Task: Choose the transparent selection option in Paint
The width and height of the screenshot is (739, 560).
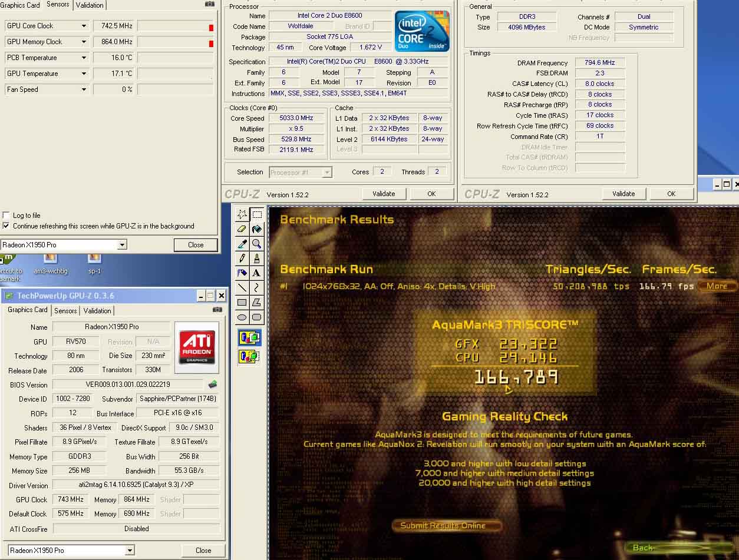Action: pos(249,356)
